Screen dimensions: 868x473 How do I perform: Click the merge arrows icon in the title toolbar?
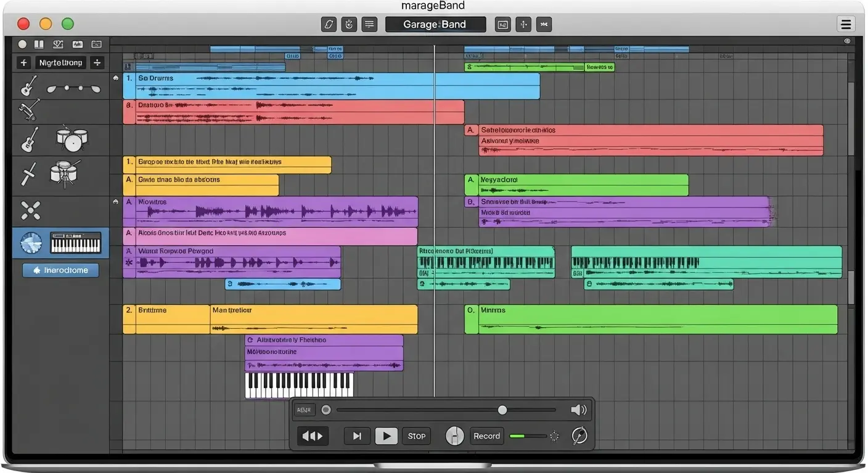[544, 25]
